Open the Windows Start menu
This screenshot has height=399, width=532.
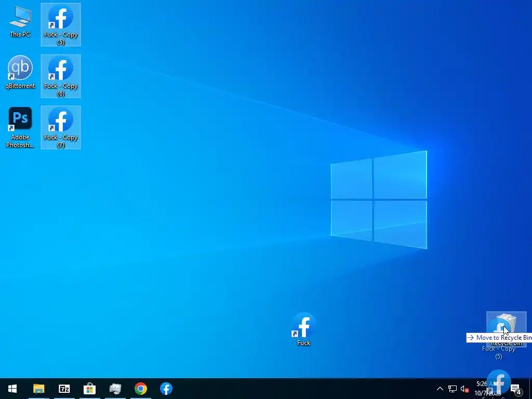click(12, 389)
